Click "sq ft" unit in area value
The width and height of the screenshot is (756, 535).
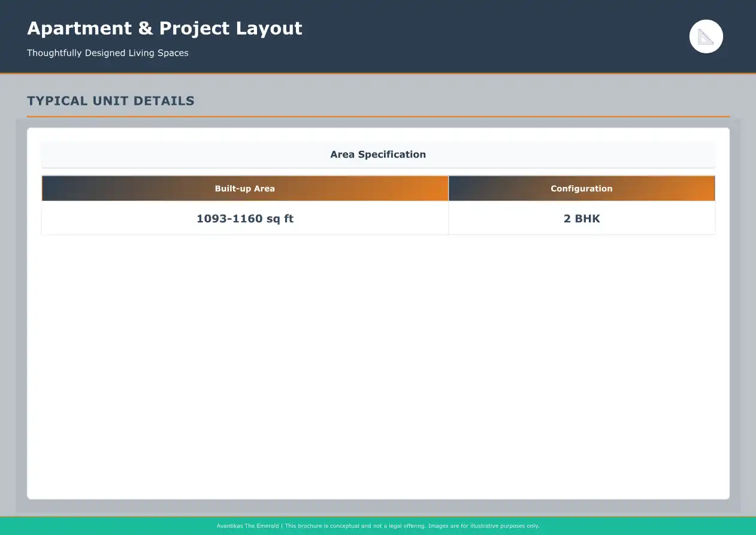click(x=280, y=219)
